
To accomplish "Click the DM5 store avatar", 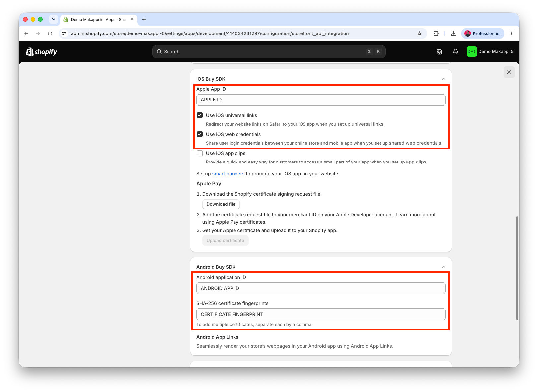I will click(472, 52).
